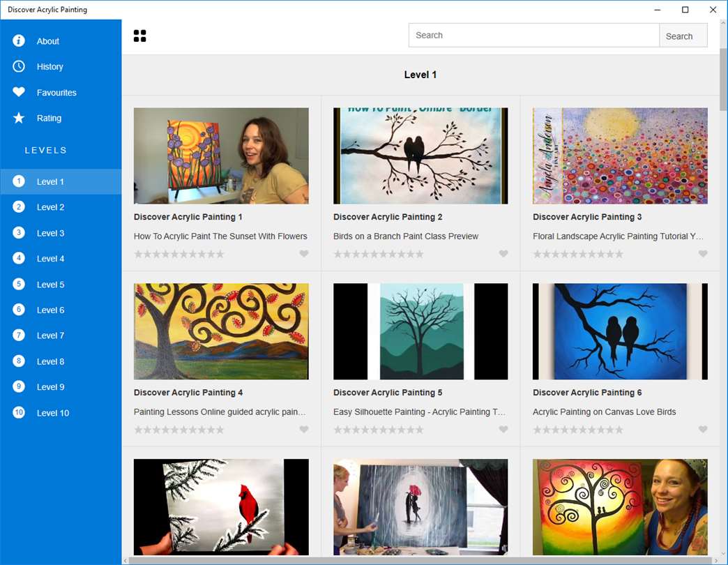The height and width of the screenshot is (565, 728).
Task: Navigate to Level 5
Action: [x=61, y=284]
